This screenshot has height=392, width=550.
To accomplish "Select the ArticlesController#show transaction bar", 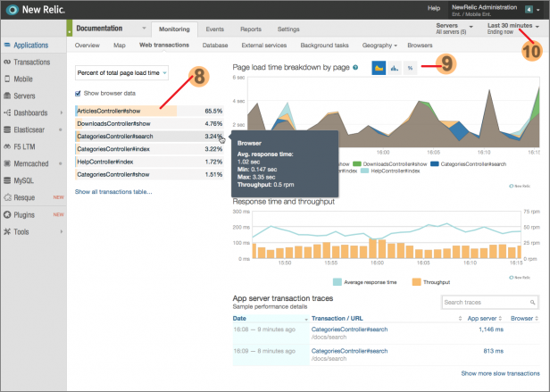I will click(x=125, y=111).
